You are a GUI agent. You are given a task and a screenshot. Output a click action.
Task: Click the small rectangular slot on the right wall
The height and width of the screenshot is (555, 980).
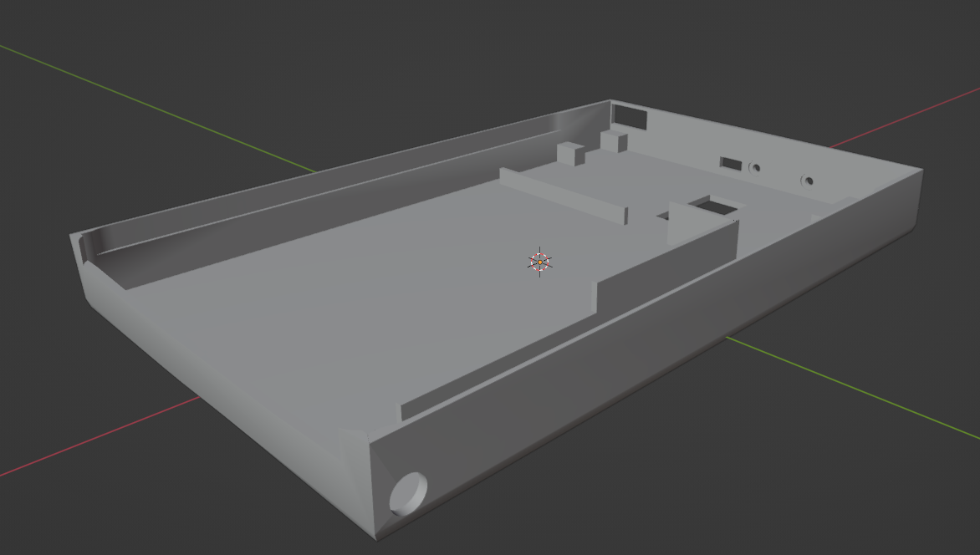point(731,163)
